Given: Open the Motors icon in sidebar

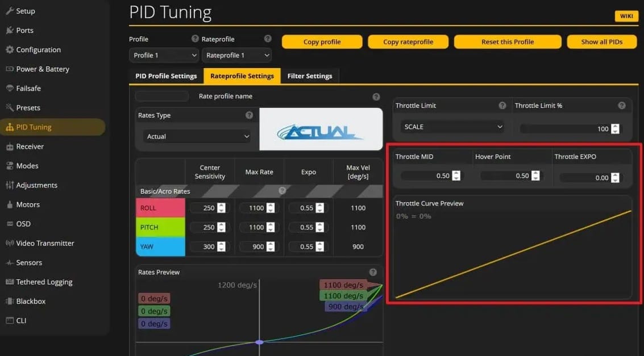Looking at the screenshot, I should click(x=9, y=204).
